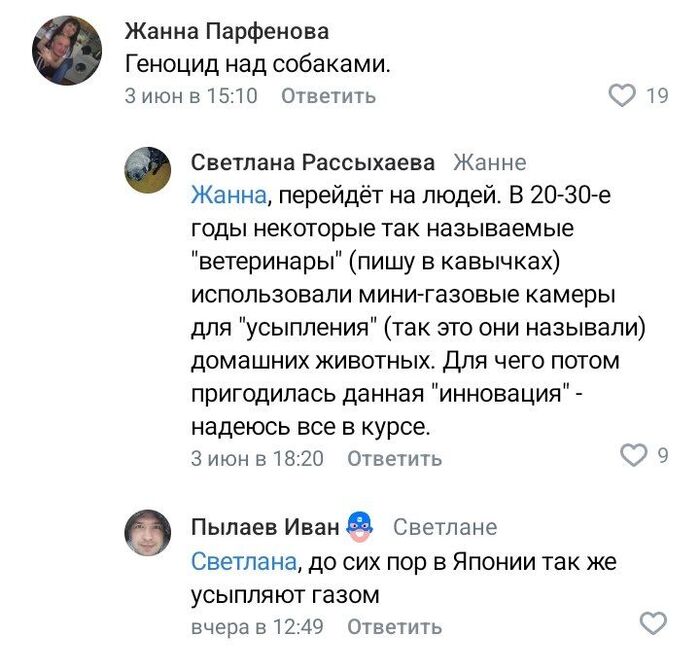Open the timestamp "вчера в 12:49"
Screen dimensions: 700x671
pyautogui.click(x=257, y=627)
